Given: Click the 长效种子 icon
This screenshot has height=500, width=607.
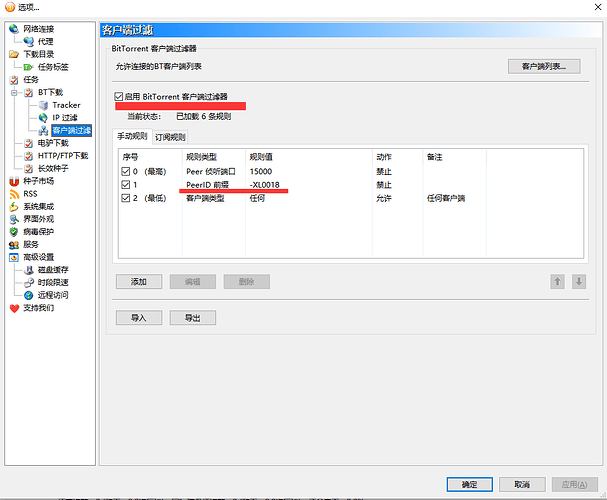Looking at the screenshot, I should click(x=29, y=169).
